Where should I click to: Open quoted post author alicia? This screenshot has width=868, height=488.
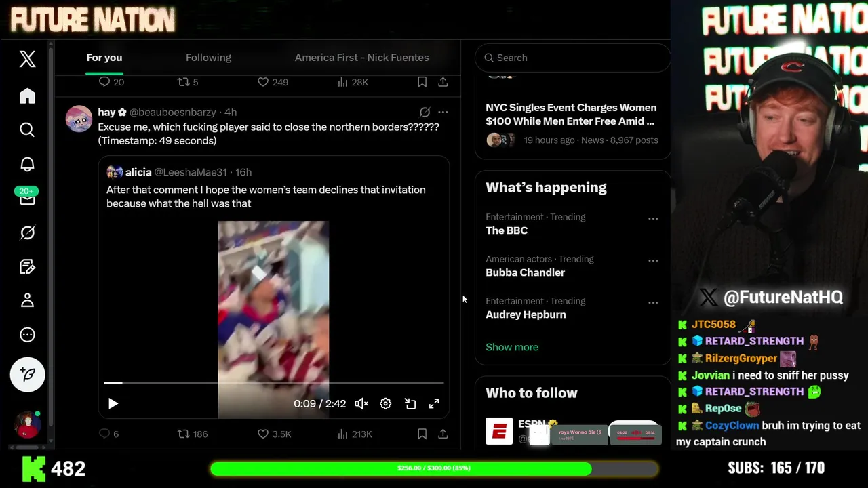point(138,172)
